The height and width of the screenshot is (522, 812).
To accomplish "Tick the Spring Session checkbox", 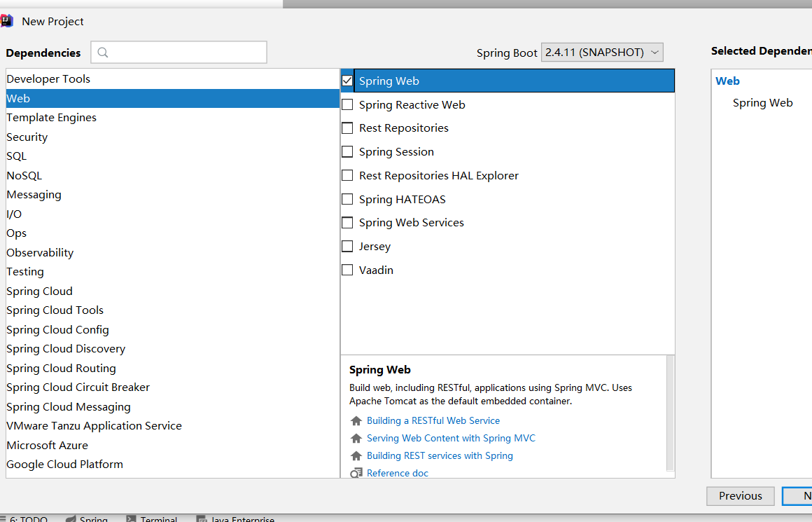I will [x=347, y=152].
